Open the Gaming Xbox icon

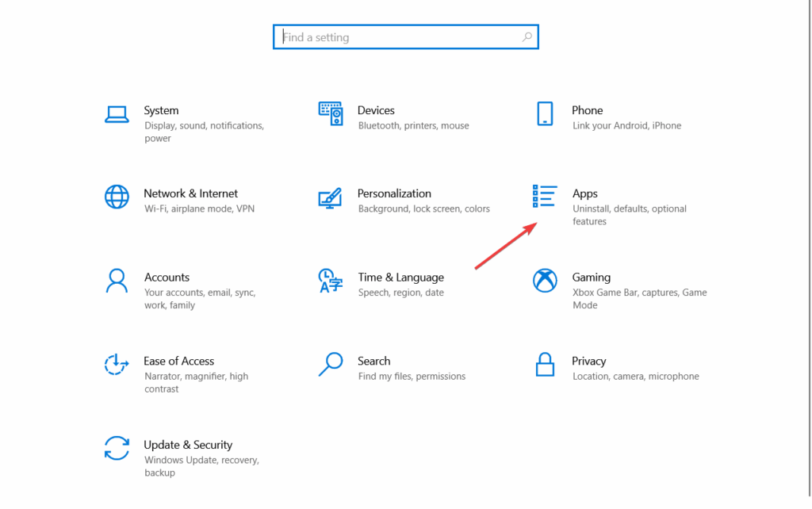(x=545, y=280)
